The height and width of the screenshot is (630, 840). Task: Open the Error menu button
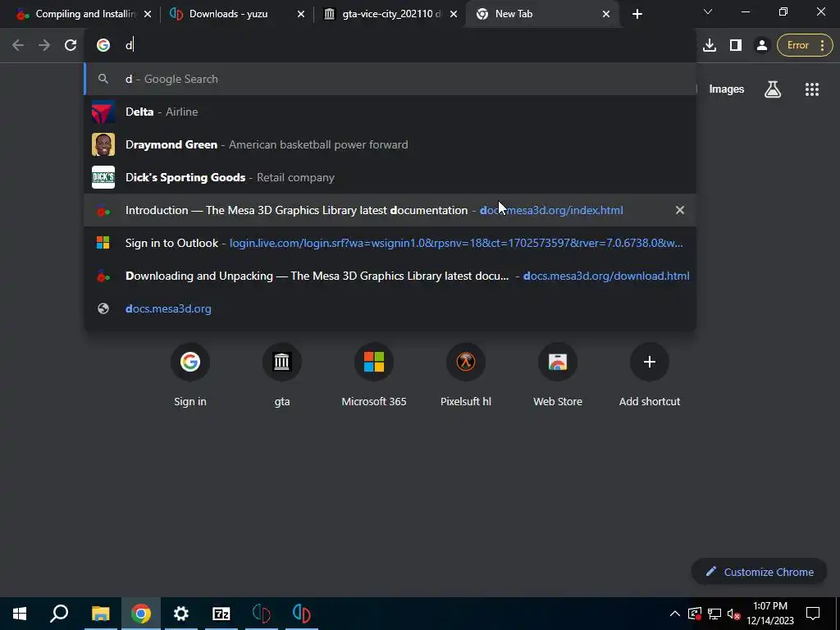[x=805, y=45]
